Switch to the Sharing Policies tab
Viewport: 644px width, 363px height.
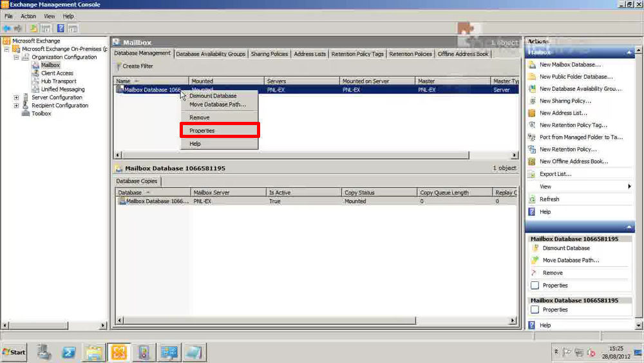pos(269,54)
